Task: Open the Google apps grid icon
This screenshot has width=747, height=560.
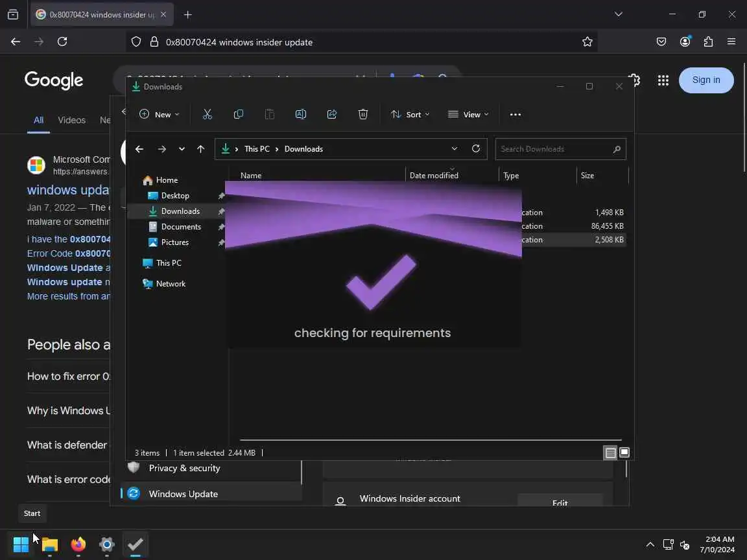Action: pos(663,80)
